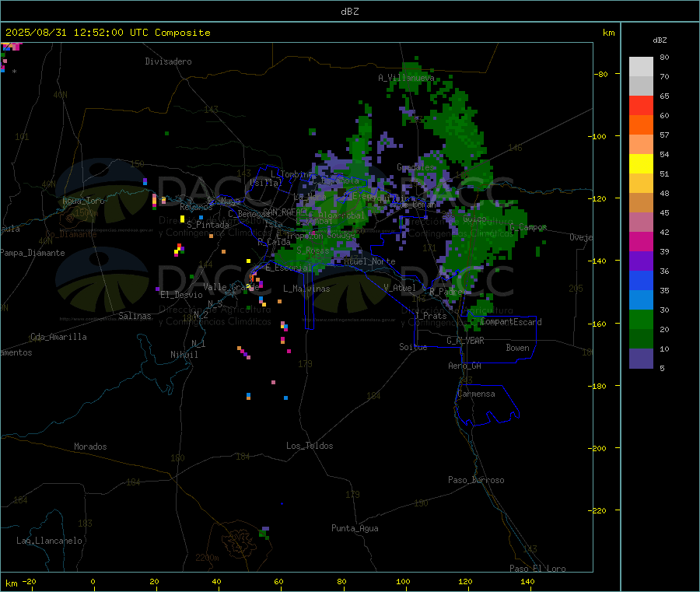Click the '-80' tick label on vertical axis
The width and height of the screenshot is (700, 592).
(x=601, y=74)
